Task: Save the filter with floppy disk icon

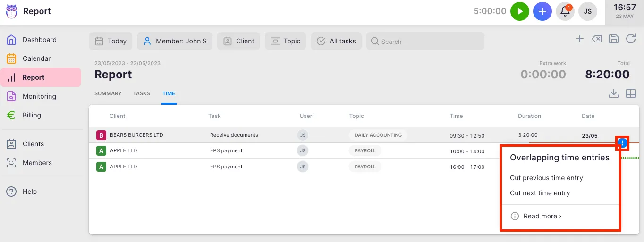Action: (614, 39)
